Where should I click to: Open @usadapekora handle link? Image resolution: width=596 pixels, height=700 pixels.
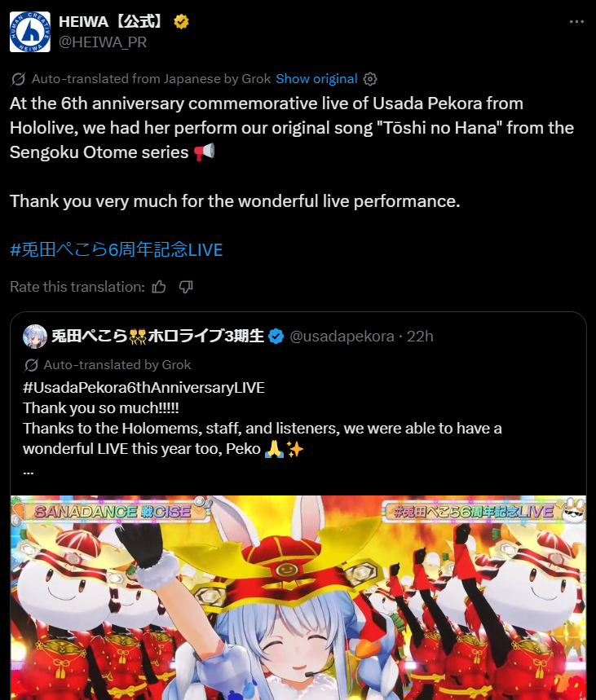pos(342,337)
